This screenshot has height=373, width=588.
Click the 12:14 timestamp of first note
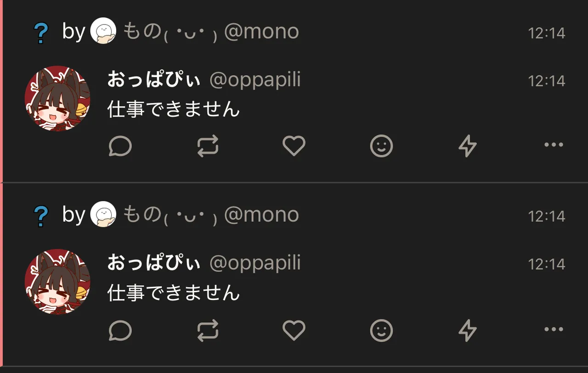[x=547, y=81]
